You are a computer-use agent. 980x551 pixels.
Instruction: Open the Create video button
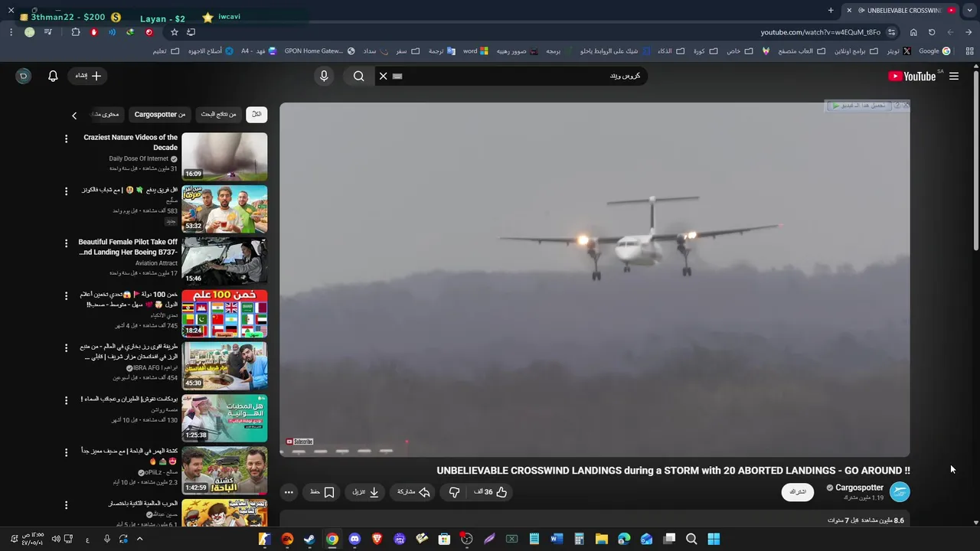point(88,76)
